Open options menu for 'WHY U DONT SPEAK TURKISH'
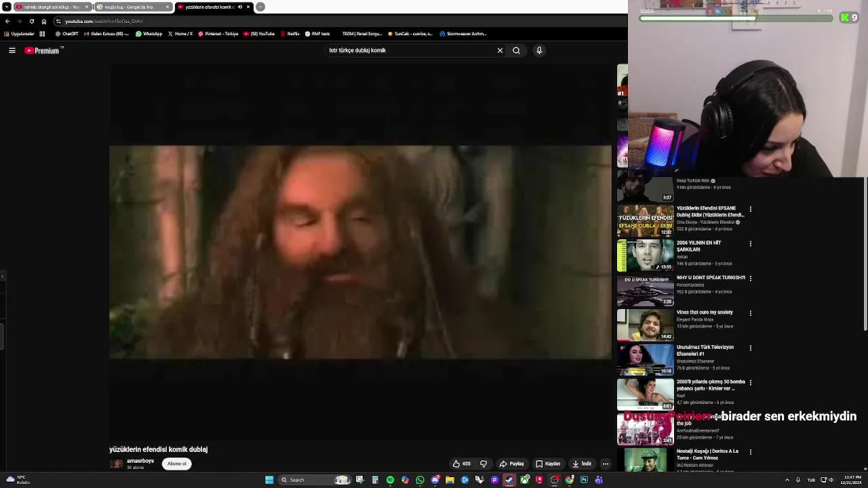The width and height of the screenshot is (868, 488). coord(751,278)
